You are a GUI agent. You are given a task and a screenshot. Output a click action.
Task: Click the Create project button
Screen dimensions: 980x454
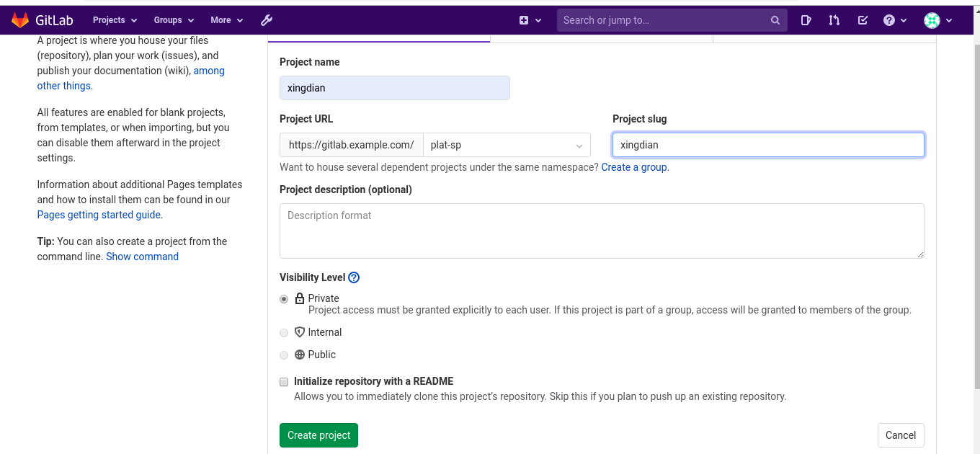click(318, 435)
